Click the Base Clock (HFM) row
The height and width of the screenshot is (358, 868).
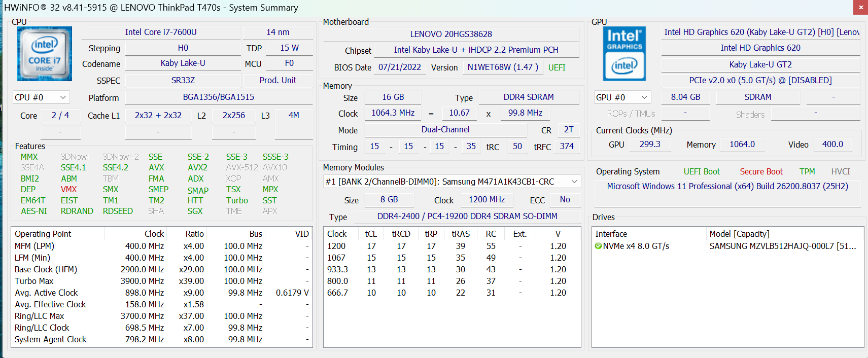click(162, 270)
